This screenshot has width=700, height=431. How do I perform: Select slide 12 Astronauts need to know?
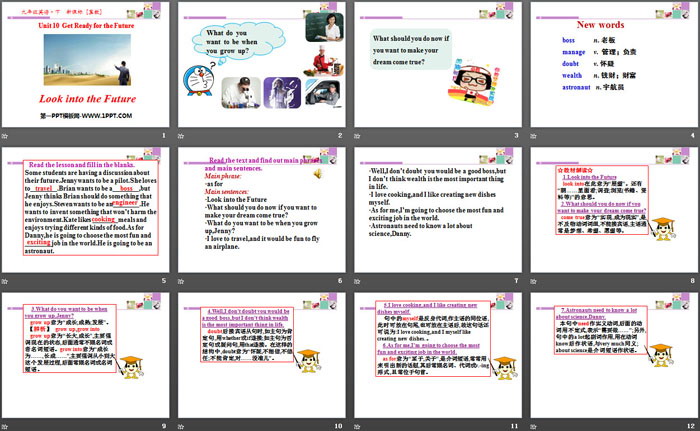[614, 355]
